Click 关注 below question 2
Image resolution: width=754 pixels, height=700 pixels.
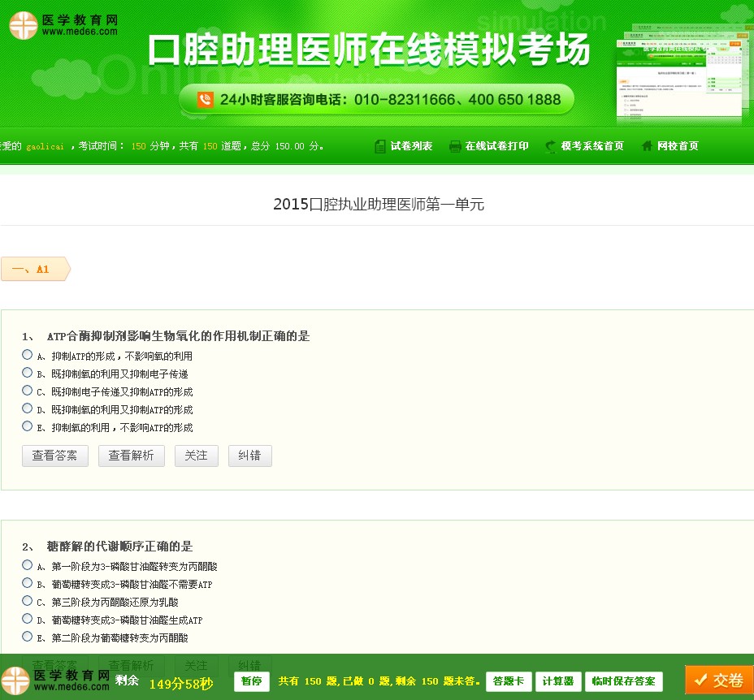coord(196,666)
